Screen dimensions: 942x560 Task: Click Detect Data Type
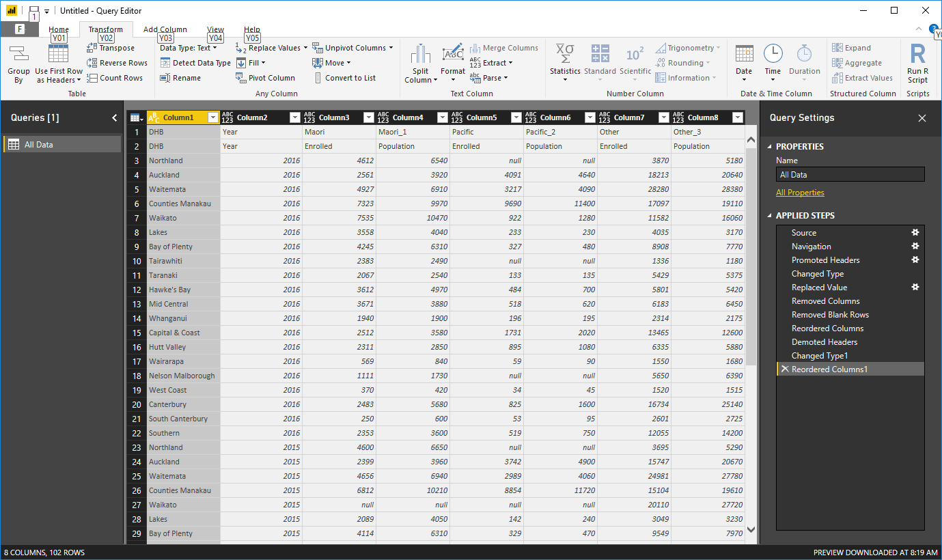coord(195,63)
